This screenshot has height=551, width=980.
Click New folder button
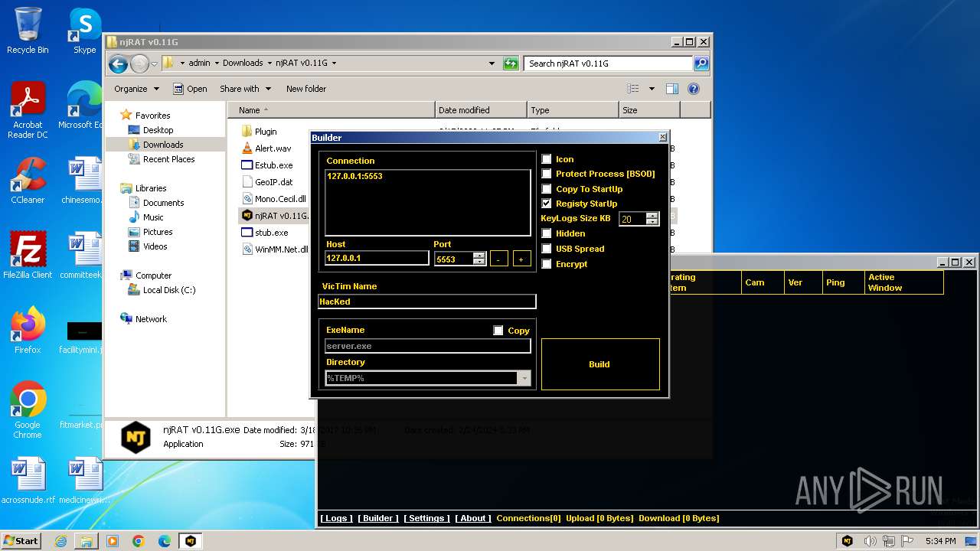pyautogui.click(x=306, y=89)
